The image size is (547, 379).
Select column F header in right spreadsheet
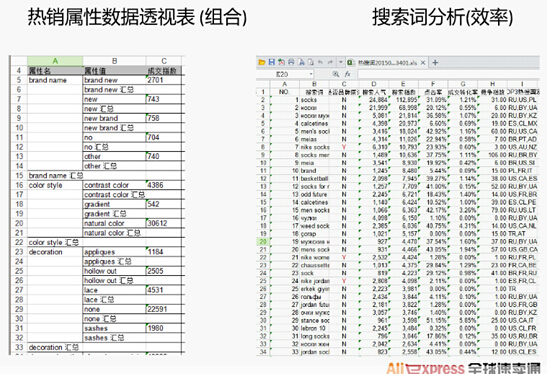point(433,84)
